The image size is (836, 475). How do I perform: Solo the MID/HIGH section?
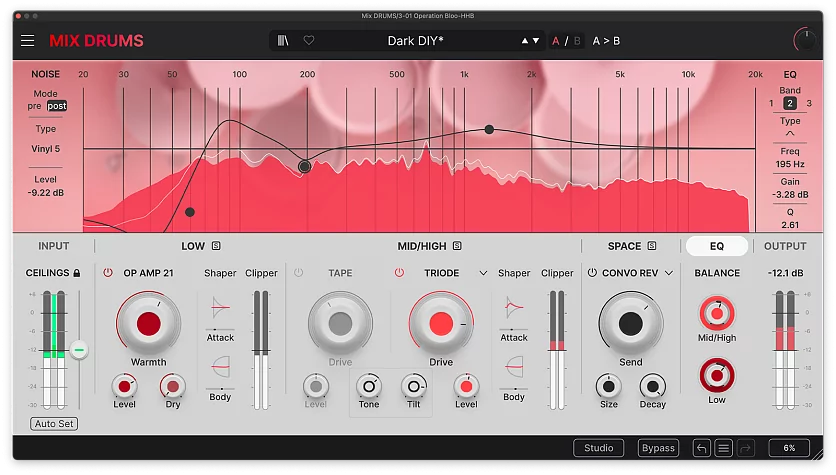[457, 246]
